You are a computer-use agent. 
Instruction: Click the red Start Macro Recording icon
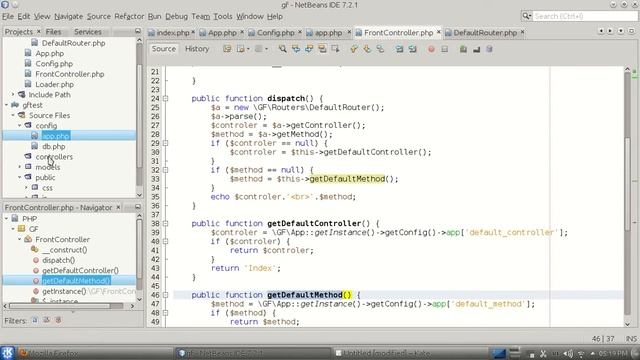tap(431, 49)
